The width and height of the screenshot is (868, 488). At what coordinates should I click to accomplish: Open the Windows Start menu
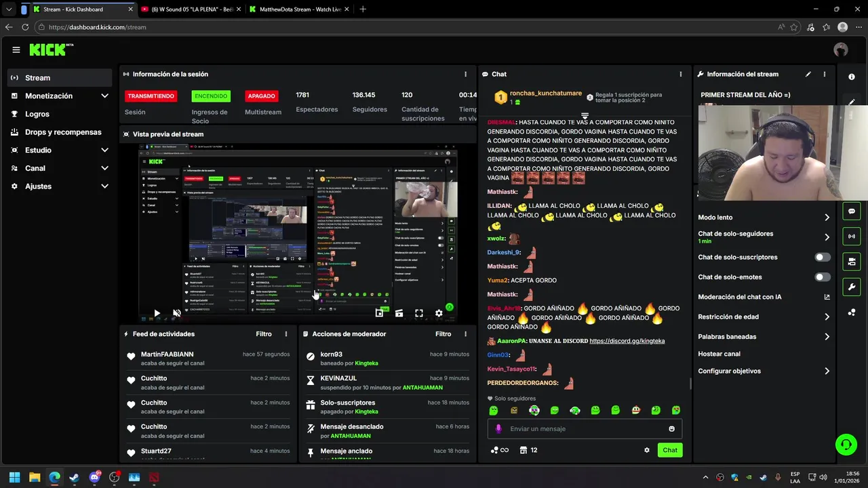(15, 477)
